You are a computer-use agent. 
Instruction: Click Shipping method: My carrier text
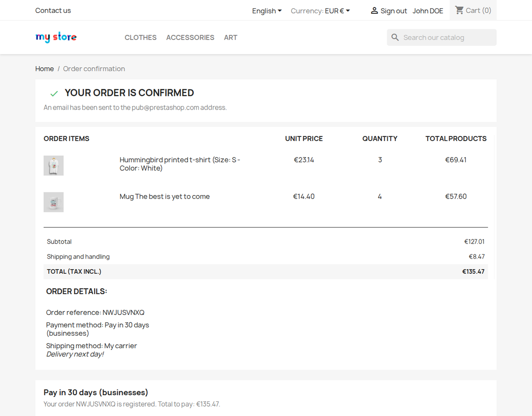(91, 346)
